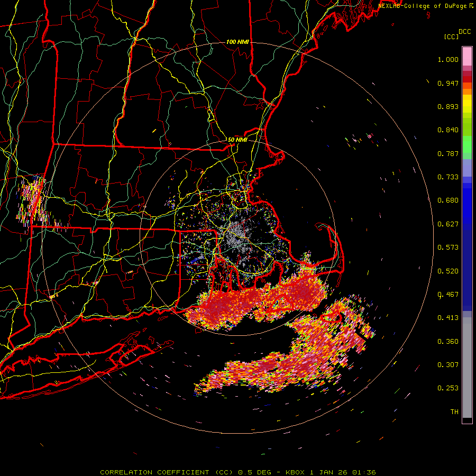Click the 0.787 scale value

(448, 153)
